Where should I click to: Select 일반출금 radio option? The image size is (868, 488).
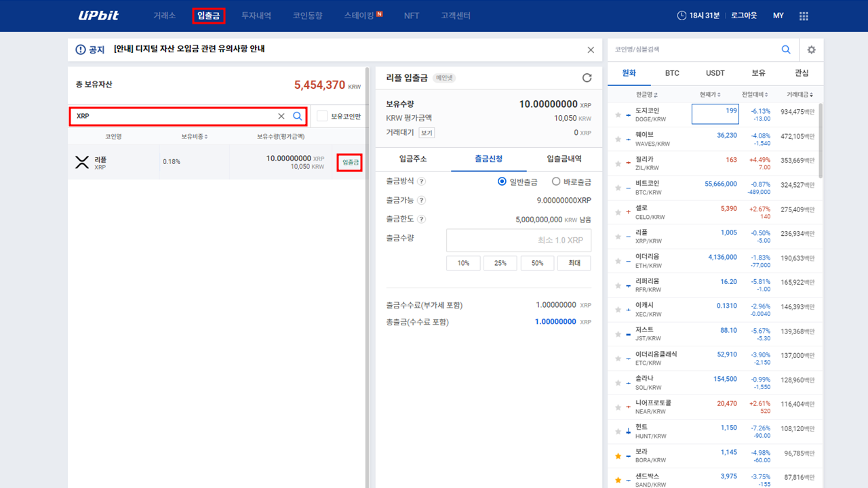click(x=502, y=182)
